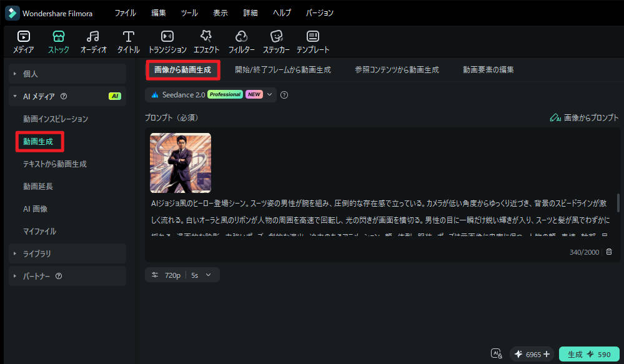Viewport: 624px width, 364px height.
Task: Expand the 個人 section
Action: 67,74
